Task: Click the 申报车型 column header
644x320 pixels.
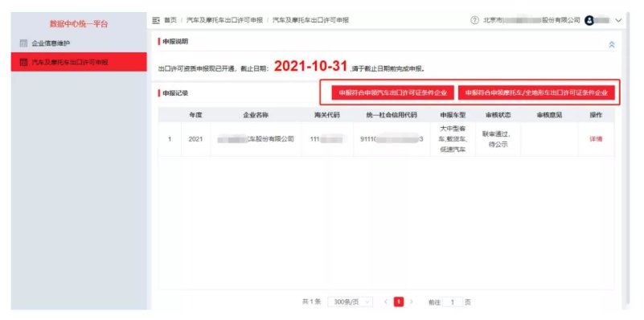Action: (453, 115)
